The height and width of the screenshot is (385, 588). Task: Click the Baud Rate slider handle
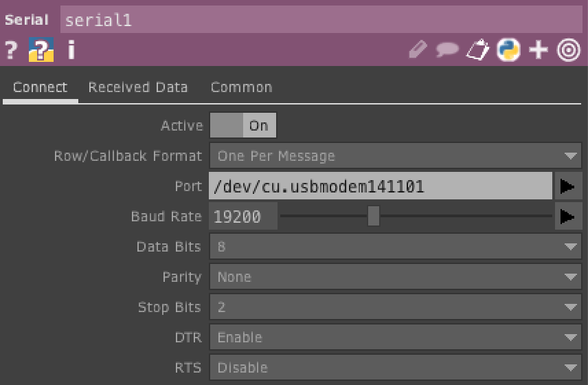coord(373,217)
